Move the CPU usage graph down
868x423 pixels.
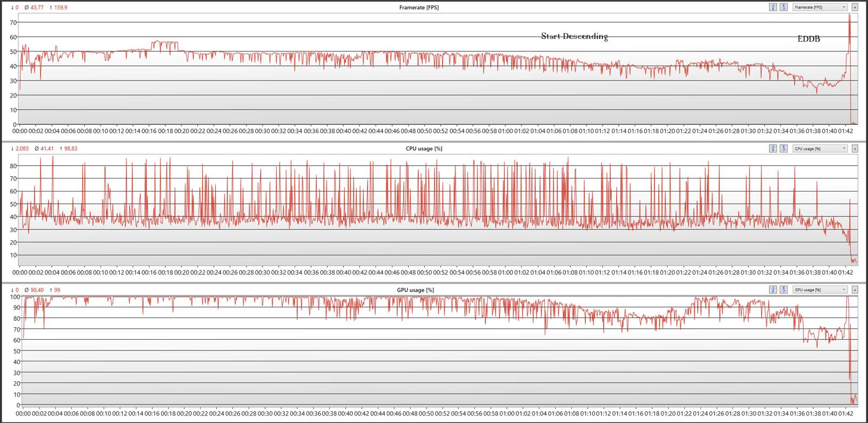pos(783,148)
